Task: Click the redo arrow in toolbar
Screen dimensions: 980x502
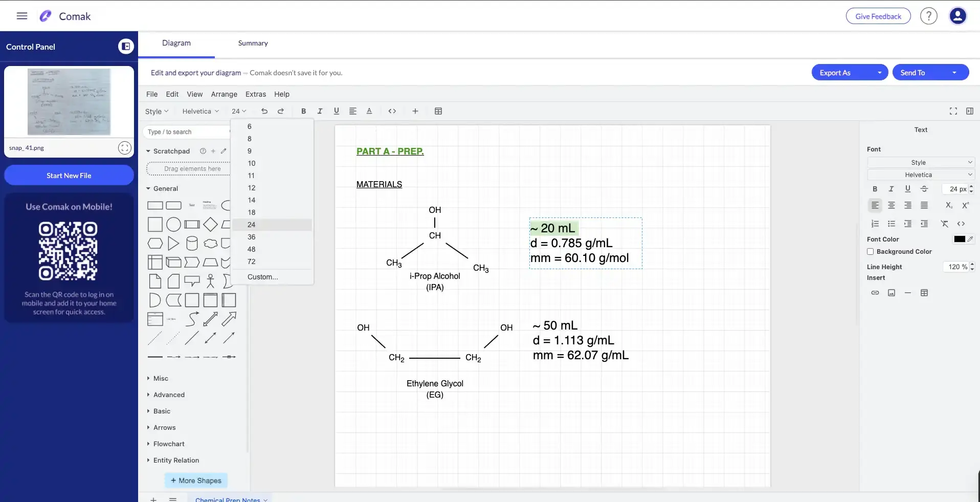Action: pyautogui.click(x=281, y=111)
